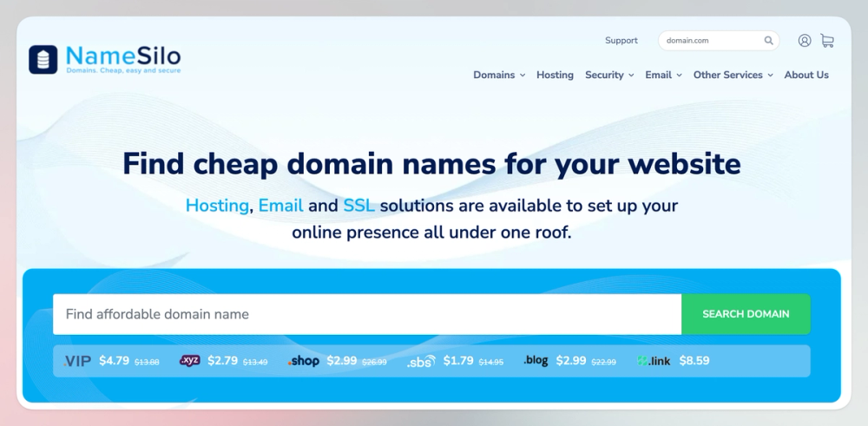This screenshot has height=426, width=868.
Task: Expand the Other Services dropdown menu
Action: coord(733,75)
